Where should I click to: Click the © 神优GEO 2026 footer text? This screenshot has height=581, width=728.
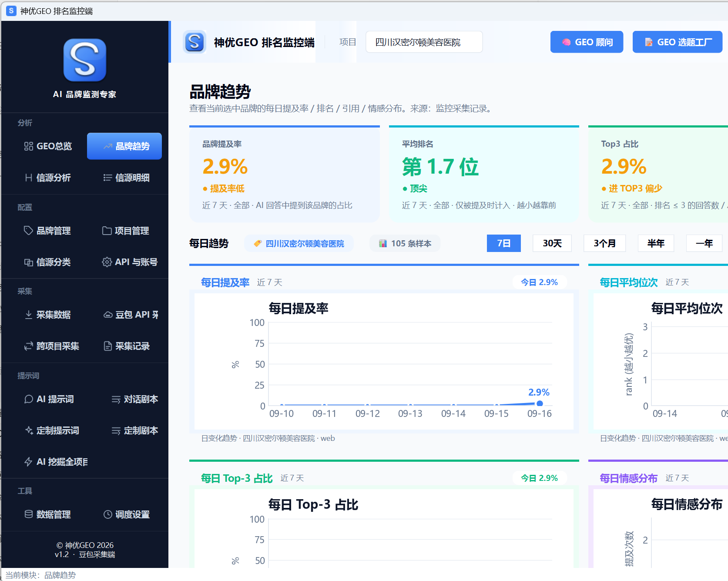coord(85,545)
